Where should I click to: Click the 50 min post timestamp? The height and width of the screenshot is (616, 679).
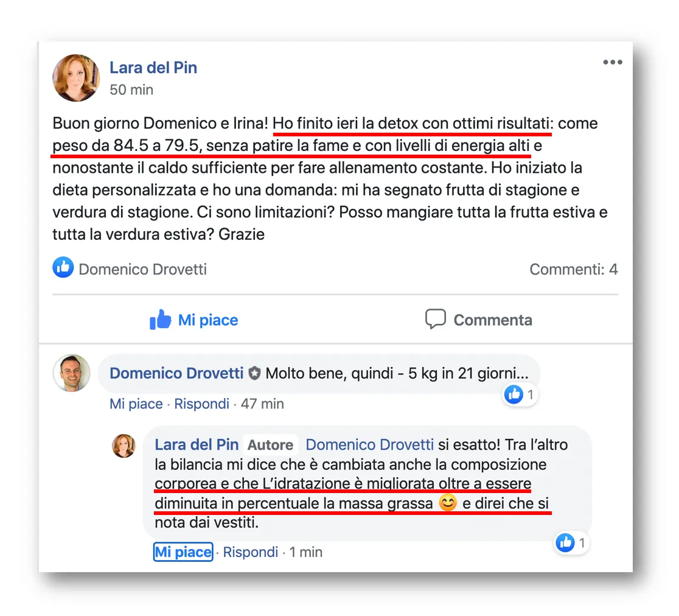coord(131,89)
